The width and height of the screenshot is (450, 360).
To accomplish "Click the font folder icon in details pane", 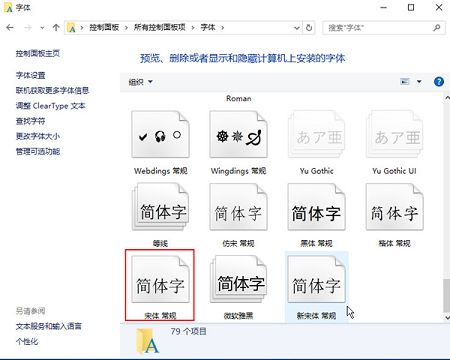I will point(147,341).
